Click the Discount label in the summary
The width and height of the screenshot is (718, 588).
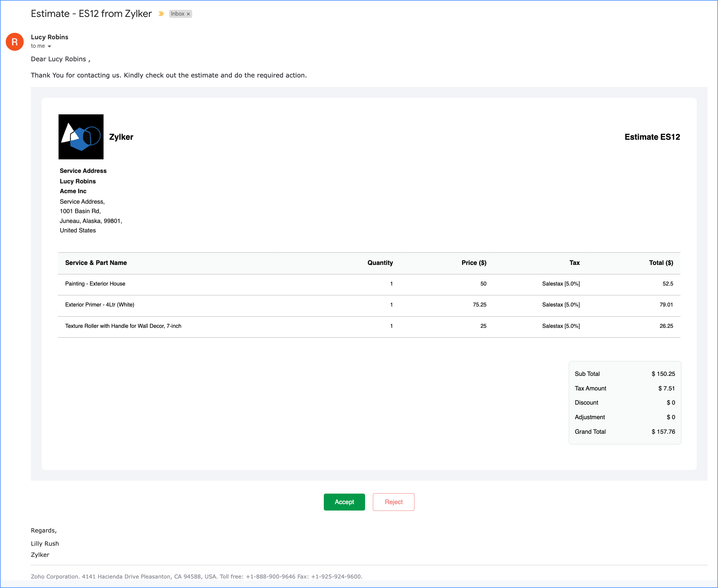(586, 403)
